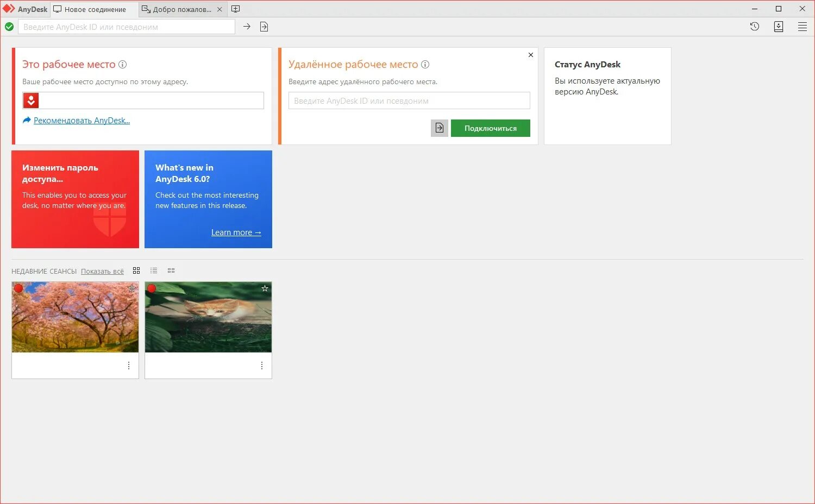Click the file transfer button beside Подключиться
Screen dimensions: 815x504
(440, 128)
